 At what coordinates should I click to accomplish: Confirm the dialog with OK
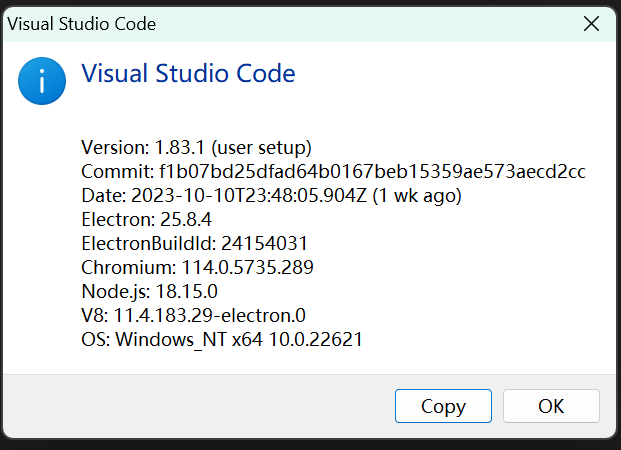point(551,406)
